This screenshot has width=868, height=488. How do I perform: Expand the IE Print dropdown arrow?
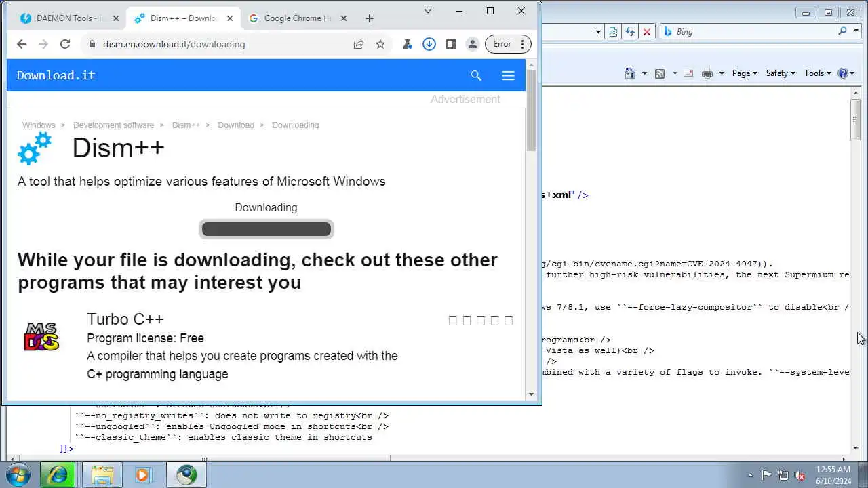[x=722, y=73]
